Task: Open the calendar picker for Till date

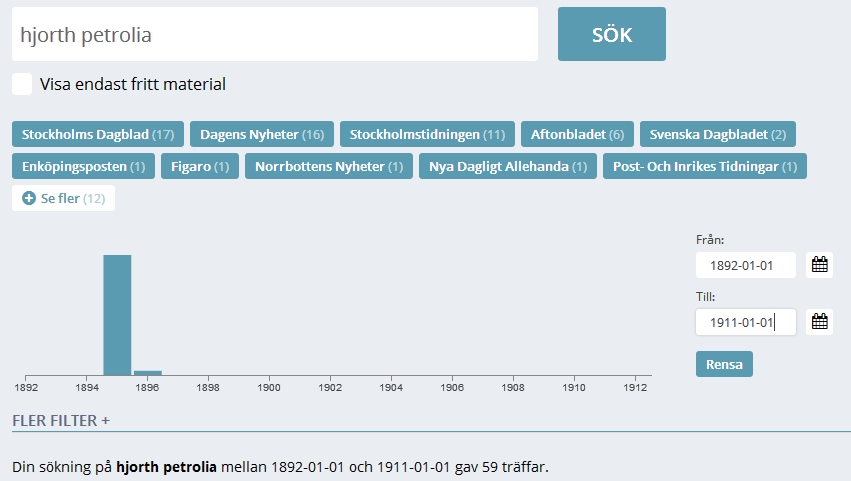Action: coord(819,322)
